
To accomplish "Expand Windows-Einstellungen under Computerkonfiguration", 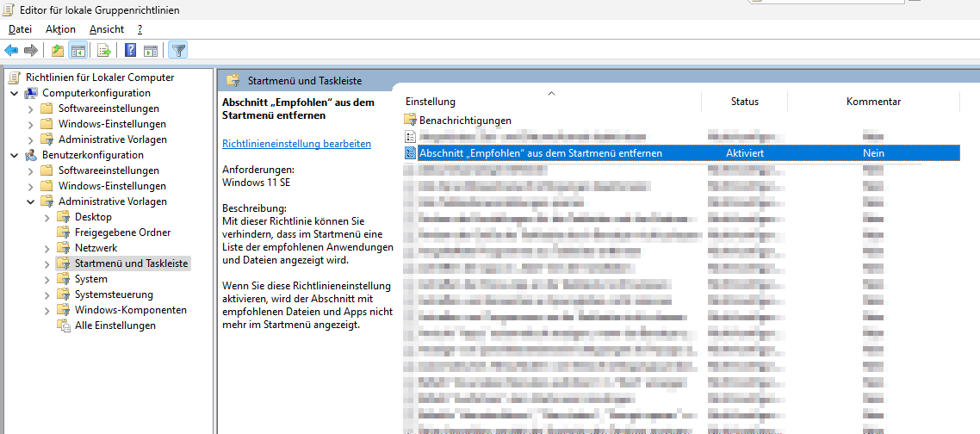I will tap(31, 124).
